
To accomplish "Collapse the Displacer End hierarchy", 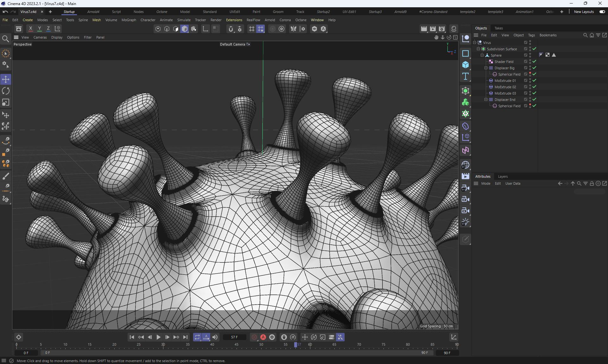I will point(486,99).
